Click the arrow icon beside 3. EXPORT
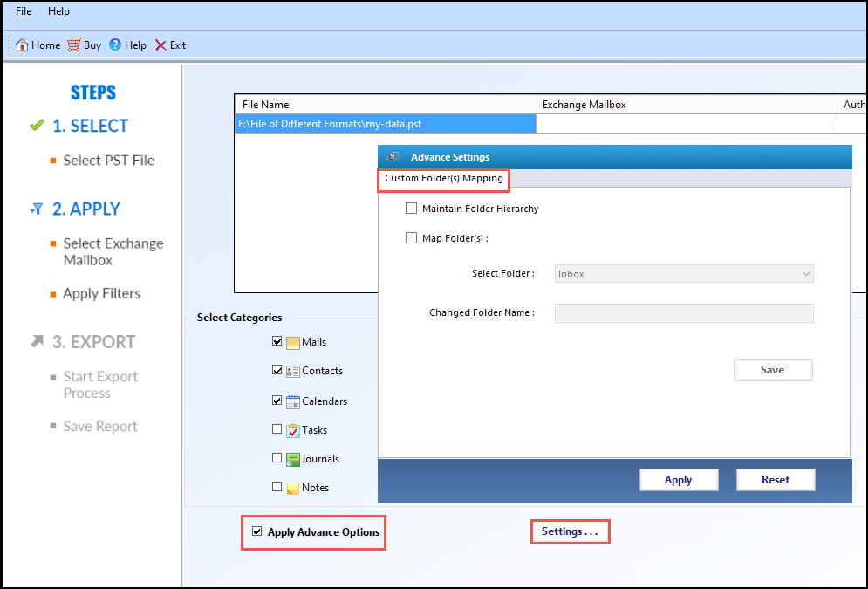This screenshot has width=868, height=589. click(37, 341)
